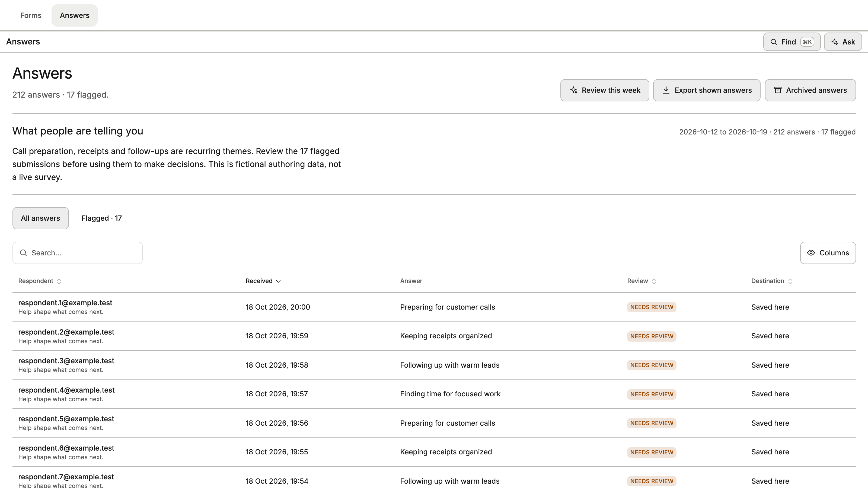Click NEEDS REVIEW badge for respondent.7
Screen dimensions: 868x488
pos(652,481)
